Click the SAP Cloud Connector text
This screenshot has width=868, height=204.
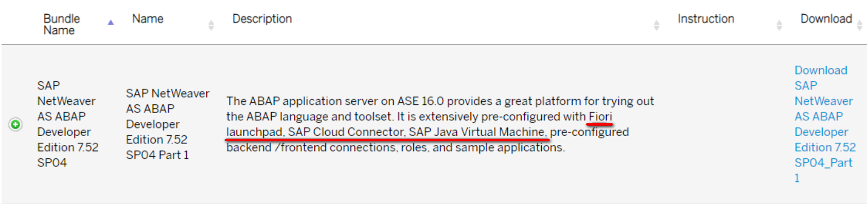click(346, 132)
